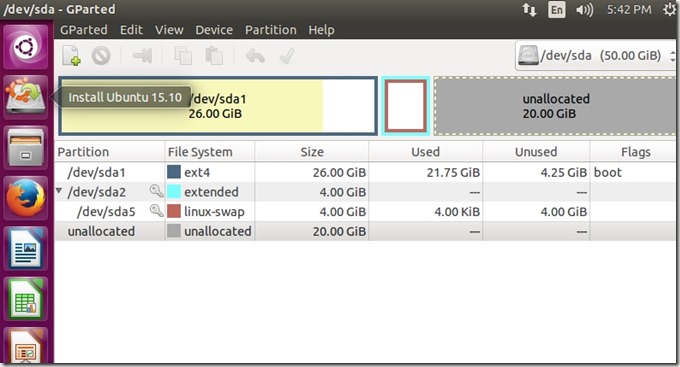Click the ext4 file system label

[197, 173]
